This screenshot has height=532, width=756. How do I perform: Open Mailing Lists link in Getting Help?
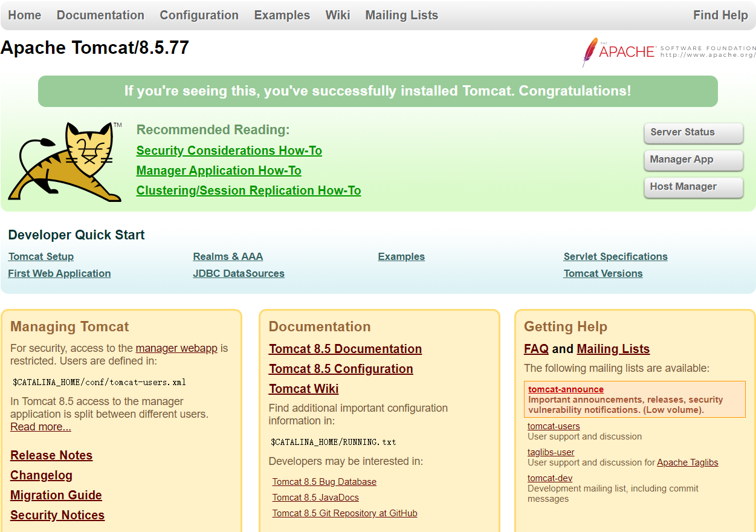click(x=613, y=349)
